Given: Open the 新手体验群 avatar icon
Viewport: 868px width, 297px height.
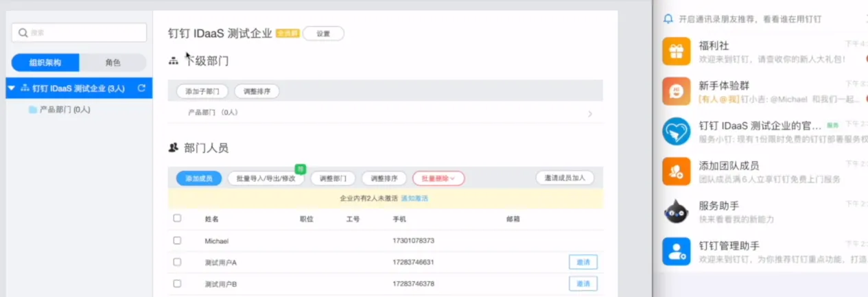Looking at the screenshot, I should tap(676, 91).
